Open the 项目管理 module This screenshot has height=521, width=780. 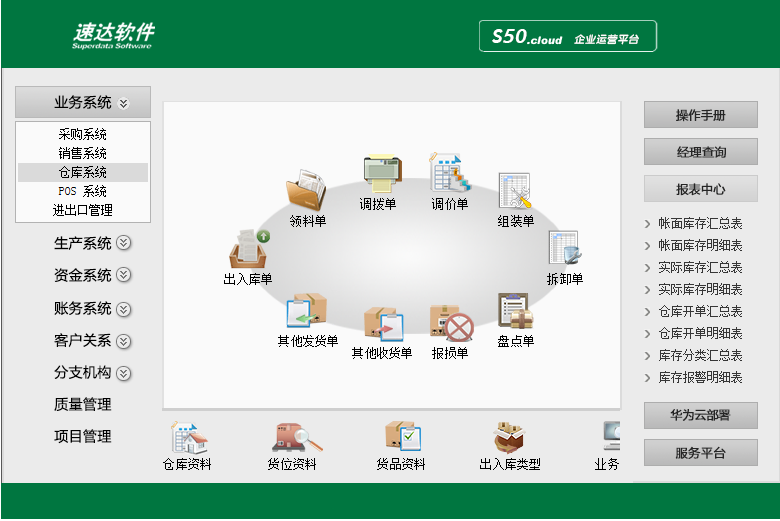coord(83,436)
